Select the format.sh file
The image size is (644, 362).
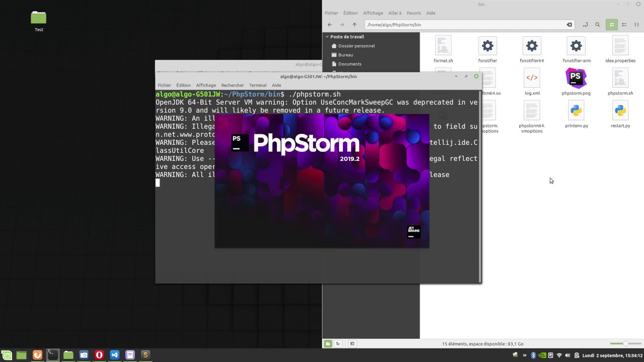[x=443, y=50]
